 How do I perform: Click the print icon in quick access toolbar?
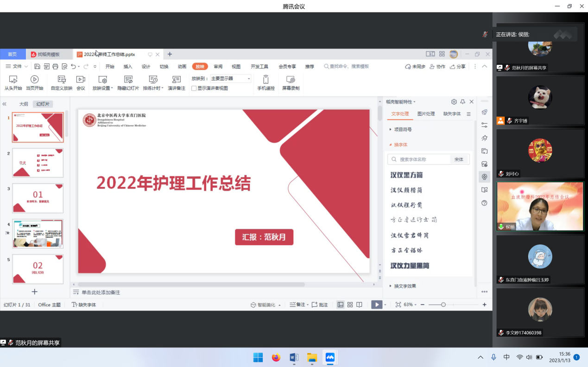point(56,67)
